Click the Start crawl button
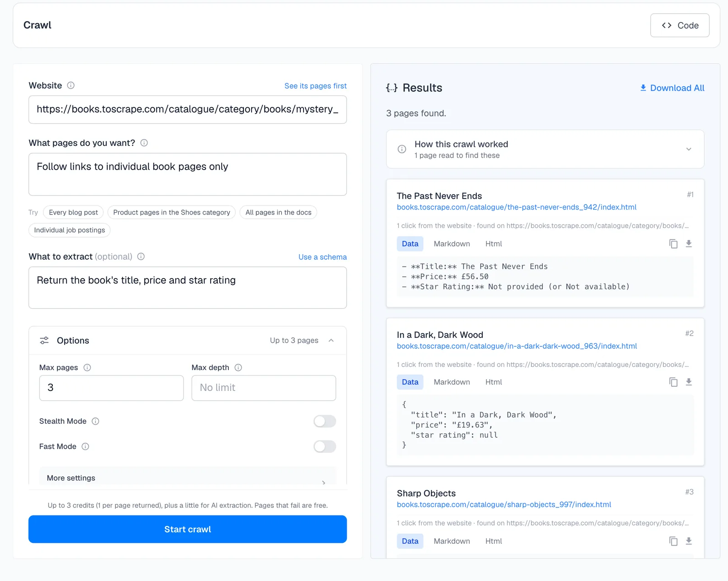The height and width of the screenshot is (581, 728). click(187, 529)
